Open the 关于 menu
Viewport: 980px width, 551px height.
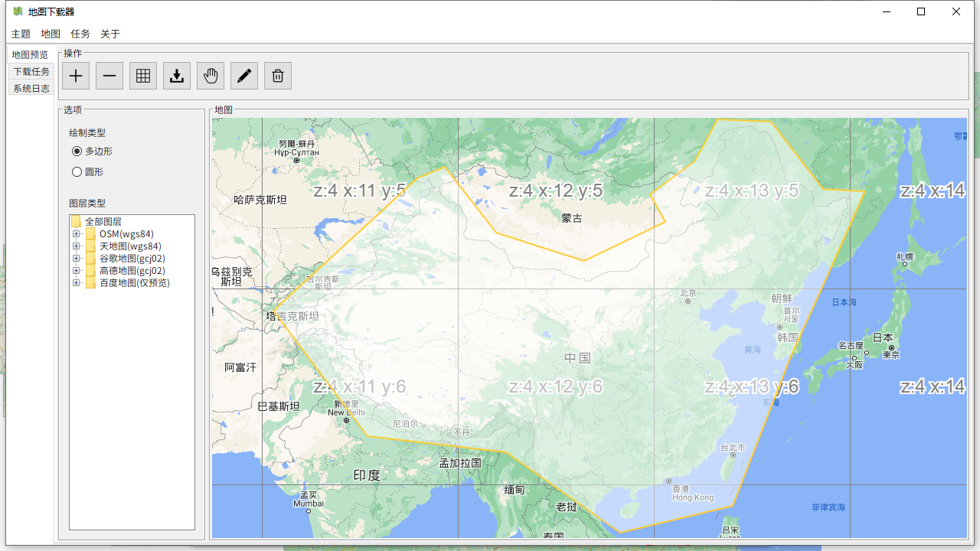click(x=110, y=34)
